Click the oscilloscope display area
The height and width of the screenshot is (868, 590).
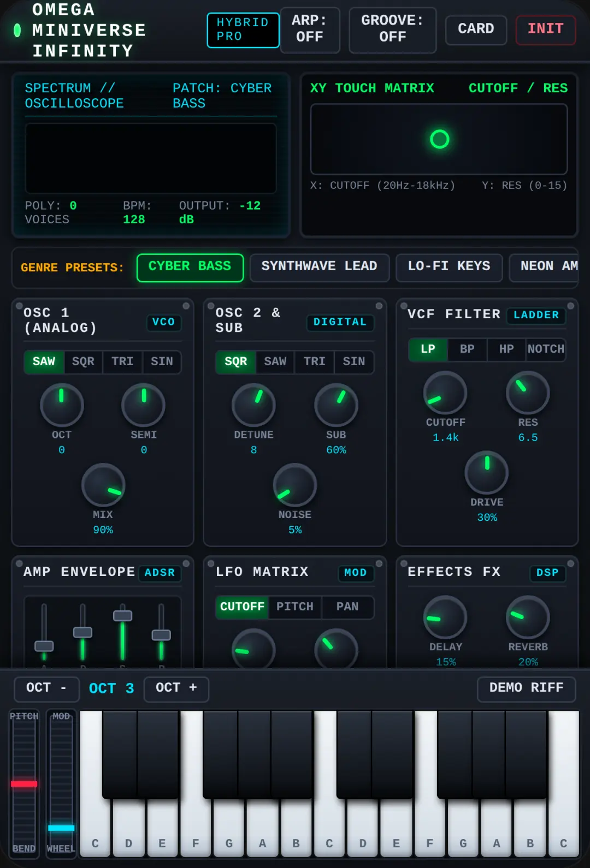[151, 158]
